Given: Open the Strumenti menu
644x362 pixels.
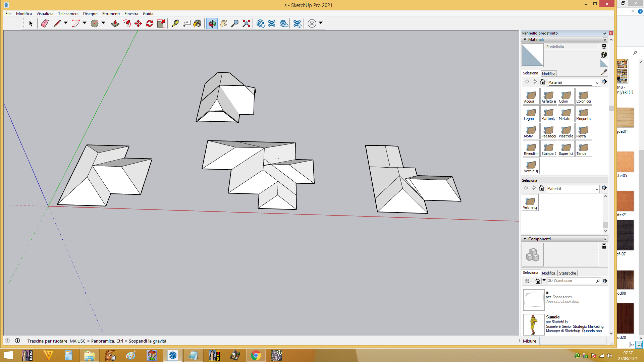Looking at the screenshot, I should (x=111, y=14).
